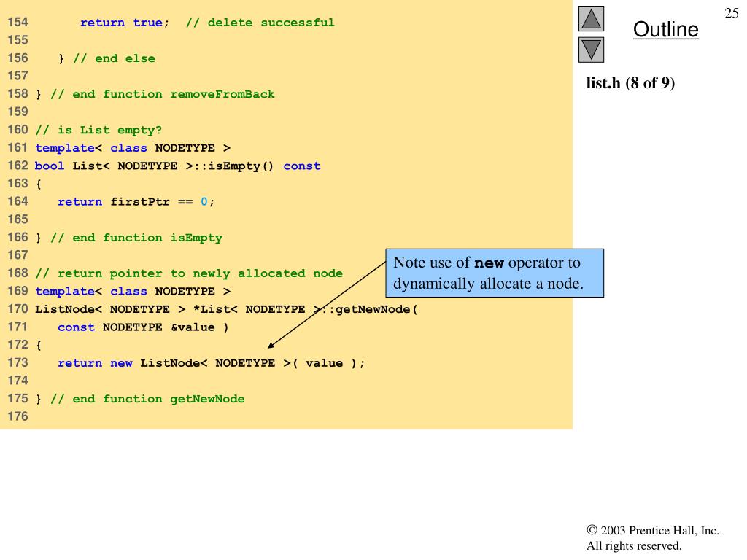747x560 pixels.
Task: Click 'template< class NODETYPE >' on line 169
Action: pyautogui.click(x=133, y=292)
